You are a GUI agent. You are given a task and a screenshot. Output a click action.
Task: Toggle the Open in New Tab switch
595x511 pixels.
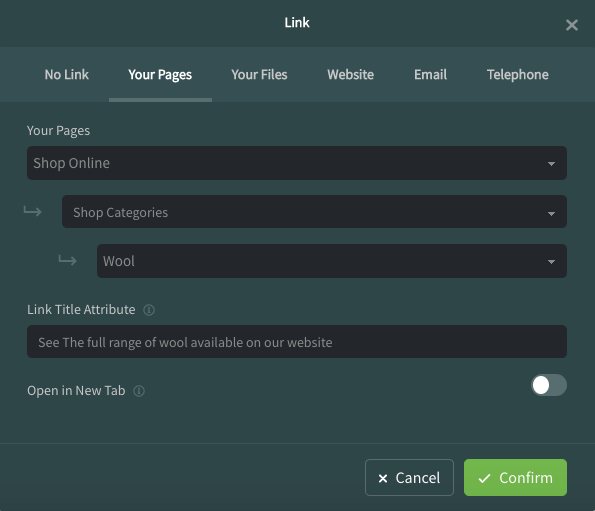(x=549, y=385)
